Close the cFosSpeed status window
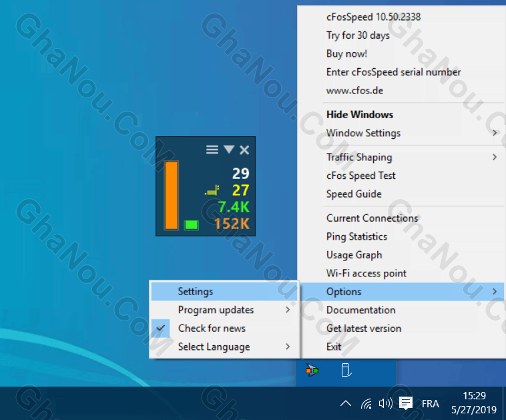This screenshot has height=420, width=506. [244, 150]
